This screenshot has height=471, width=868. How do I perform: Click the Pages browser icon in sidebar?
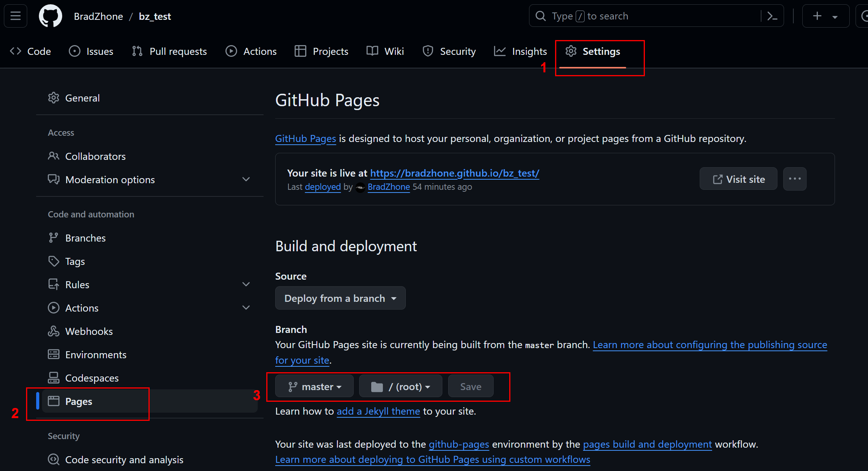click(x=54, y=401)
